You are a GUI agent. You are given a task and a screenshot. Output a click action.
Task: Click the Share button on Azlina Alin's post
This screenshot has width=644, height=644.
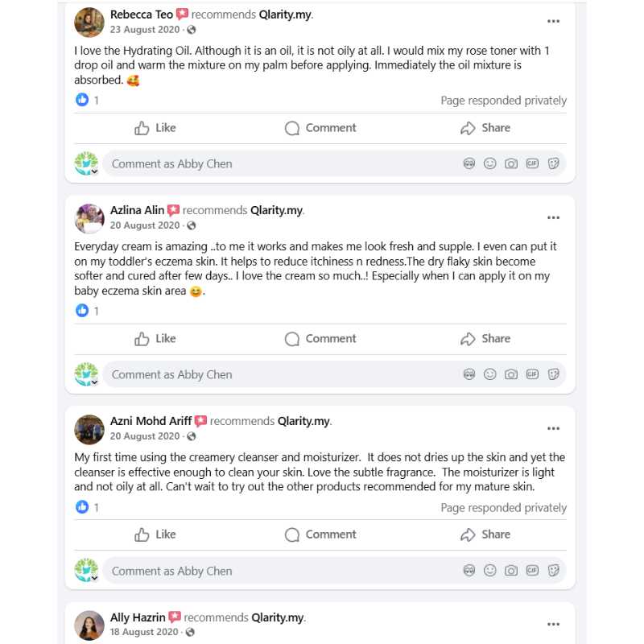485,339
